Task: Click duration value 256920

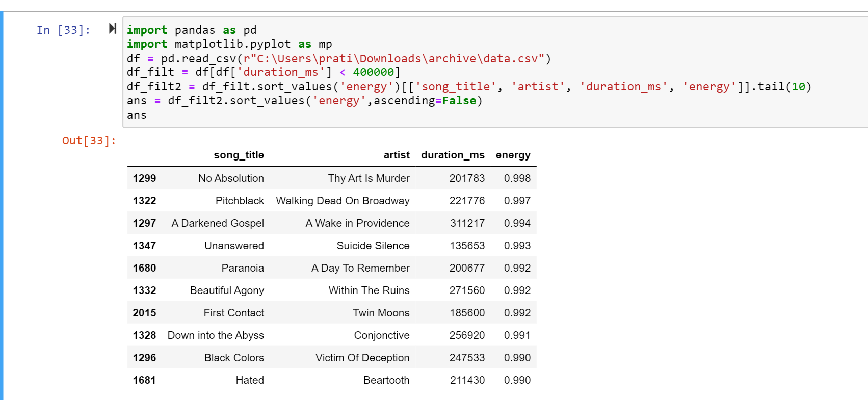Action: (467, 335)
